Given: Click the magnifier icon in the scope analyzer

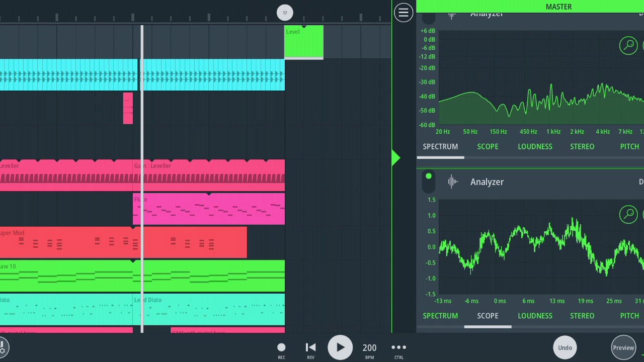Looking at the screenshot, I should [628, 214].
